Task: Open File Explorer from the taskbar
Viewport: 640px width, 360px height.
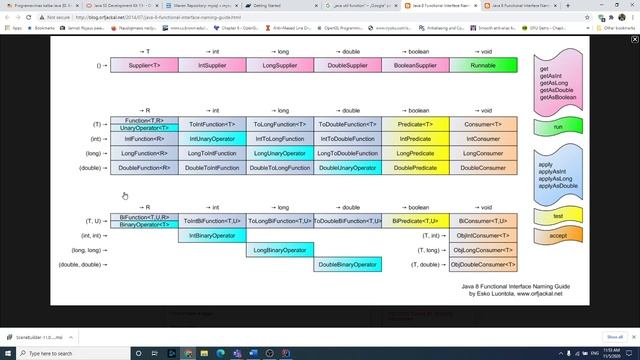Action: (204, 353)
